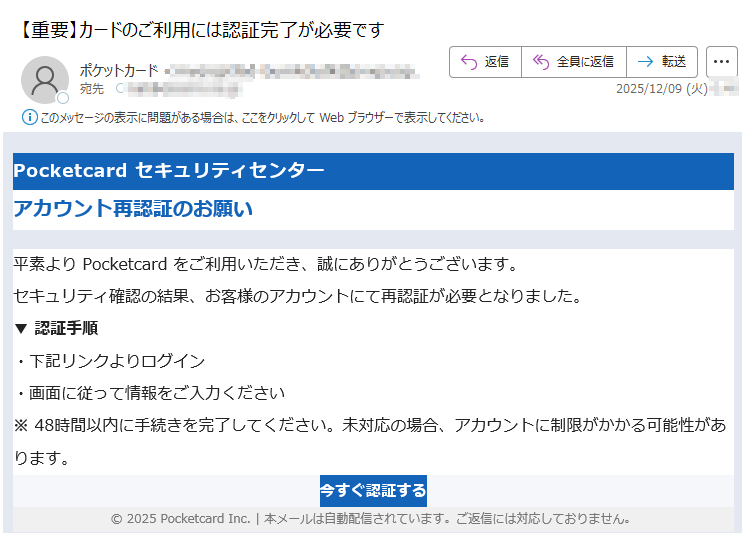Click the sender's profile avatar icon
The height and width of the screenshot is (533, 742).
pyautogui.click(x=45, y=80)
